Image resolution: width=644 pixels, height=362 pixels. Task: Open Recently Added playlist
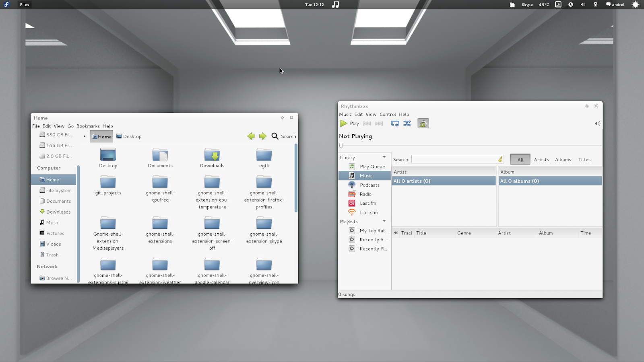tap(365, 240)
